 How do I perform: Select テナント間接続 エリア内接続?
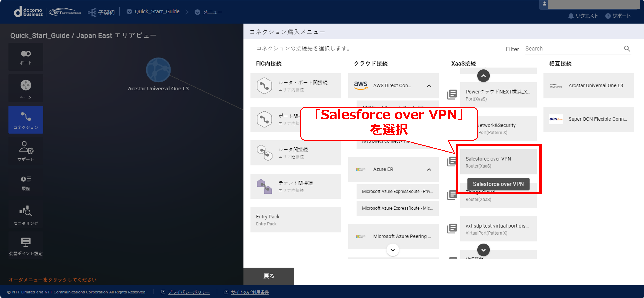tap(296, 186)
